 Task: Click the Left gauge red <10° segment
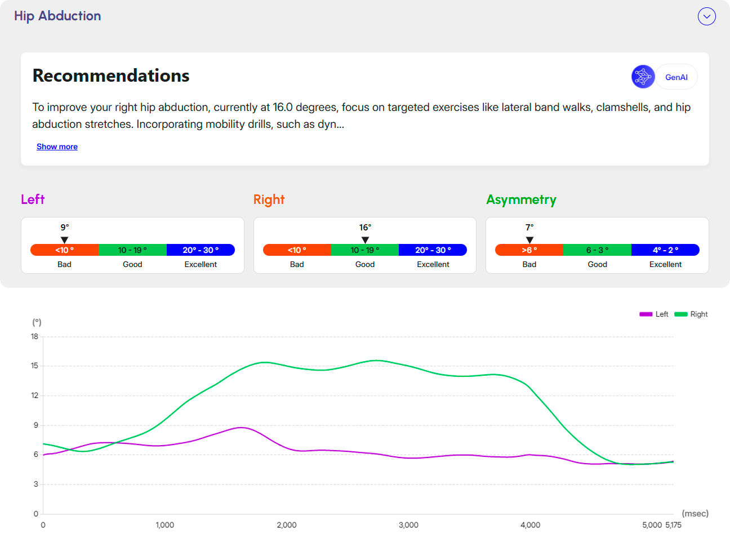[x=64, y=250]
